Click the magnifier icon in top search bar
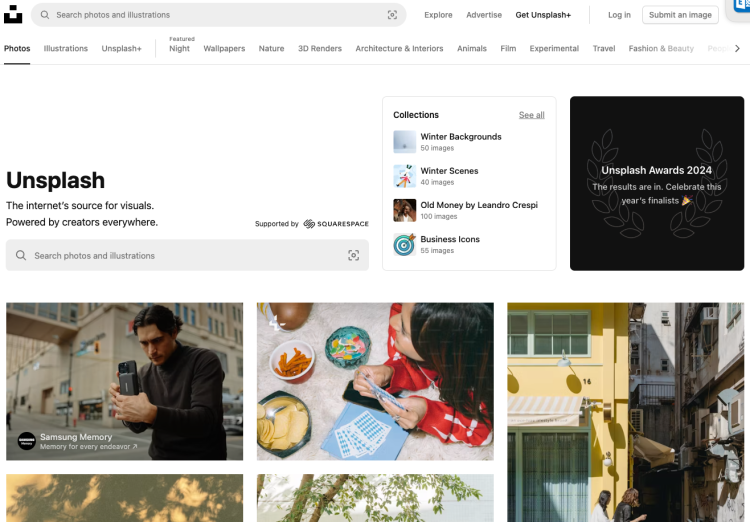The image size is (750, 522). pyautogui.click(x=44, y=15)
